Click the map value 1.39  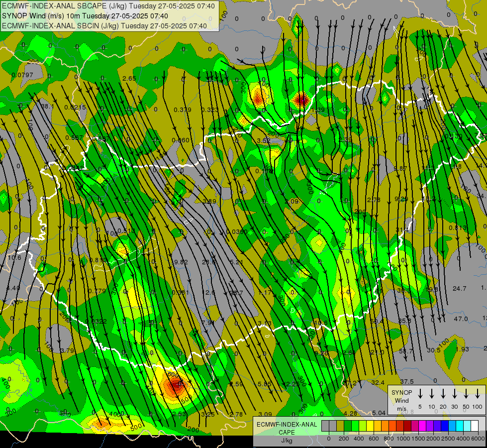click(x=318, y=110)
